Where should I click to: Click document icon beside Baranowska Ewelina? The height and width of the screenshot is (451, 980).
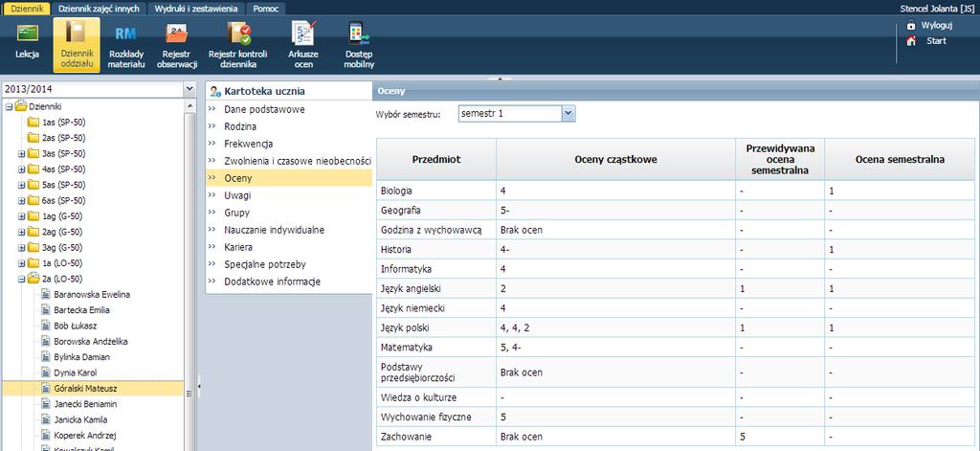[46, 294]
